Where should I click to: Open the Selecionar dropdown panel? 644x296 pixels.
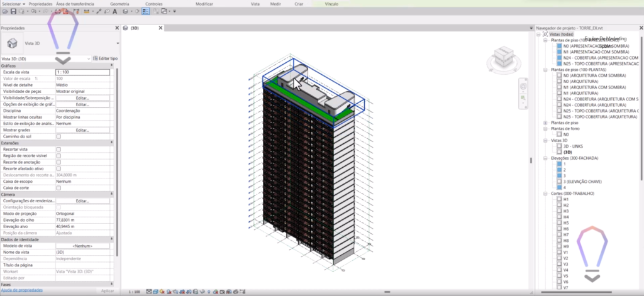click(14, 4)
